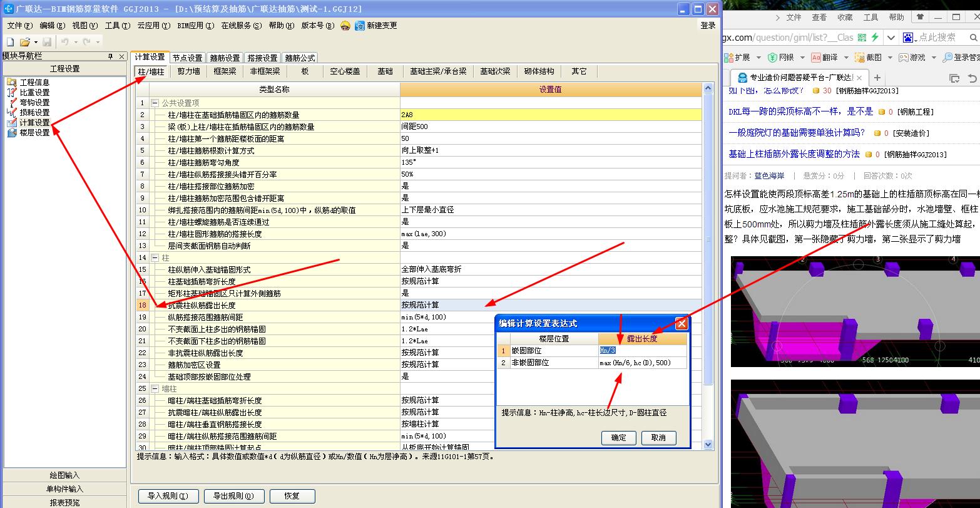Open the 文件(F) menu

point(19,26)
